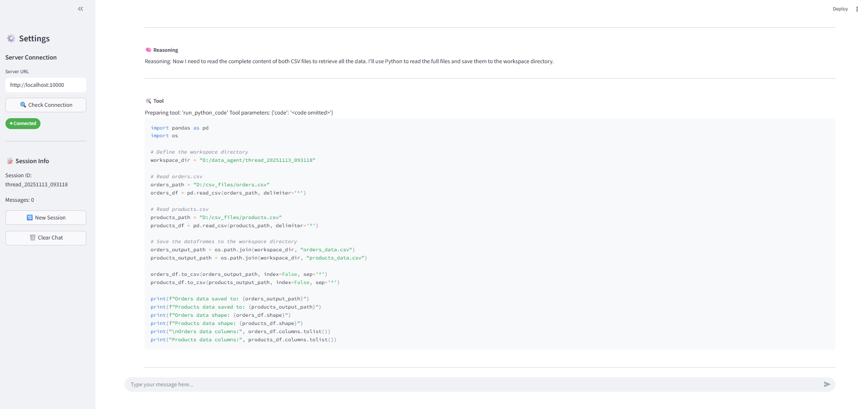This screenshot has height=409, width=868.
Task: Click the Settings gear icon
Action: click(11, 39)
